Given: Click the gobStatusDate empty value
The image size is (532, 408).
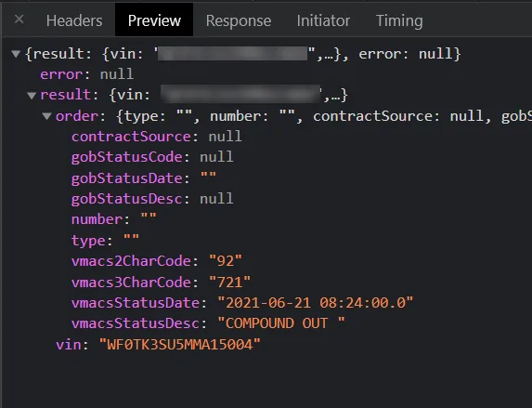Looking at the screenshot, I should [x=208, y=178].
